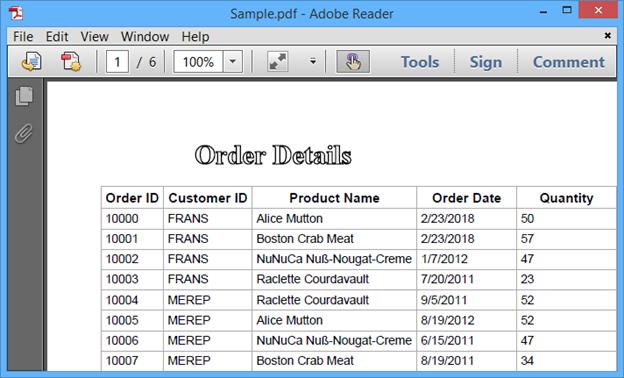Click NuNuCa Nuß-Nougat-Creme in order 10002 row
This screenshot has height=378, width=624.
point(334,259)
